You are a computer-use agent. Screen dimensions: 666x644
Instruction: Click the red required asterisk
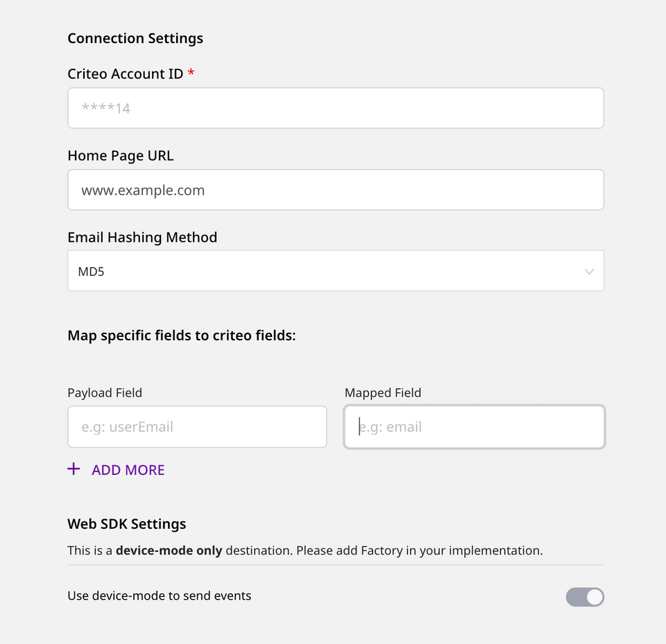(191, 73)
